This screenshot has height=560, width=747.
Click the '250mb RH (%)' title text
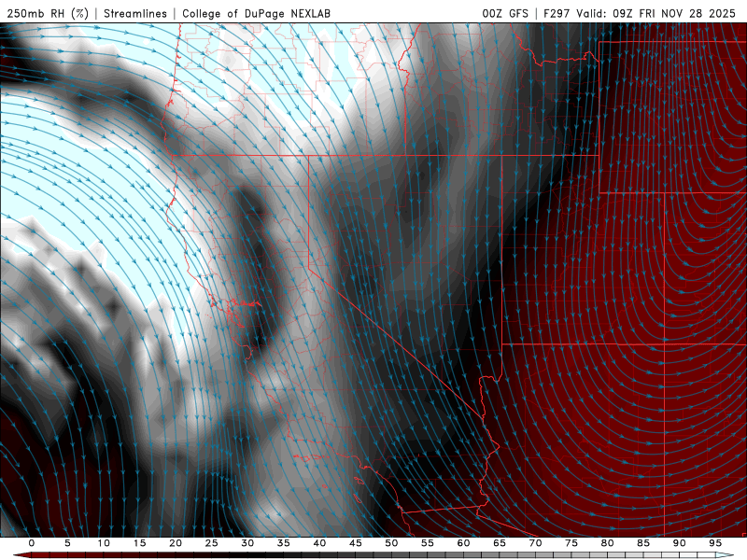click(x=48, y=14)
